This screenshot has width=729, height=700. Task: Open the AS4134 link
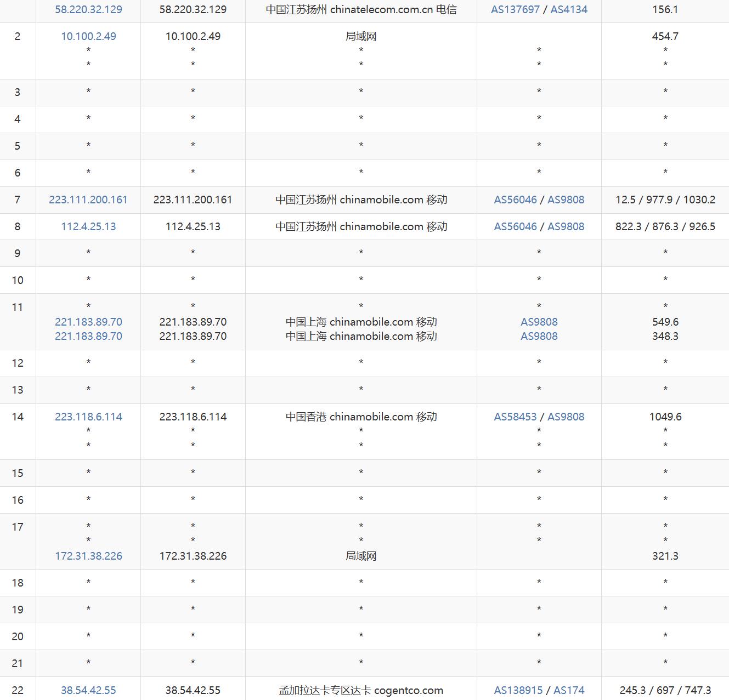(569, 9)
